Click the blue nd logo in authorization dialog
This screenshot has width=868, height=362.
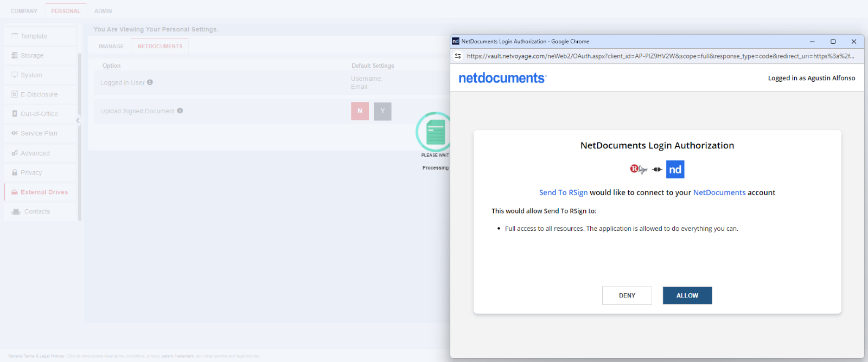click(x=675, y=170)
